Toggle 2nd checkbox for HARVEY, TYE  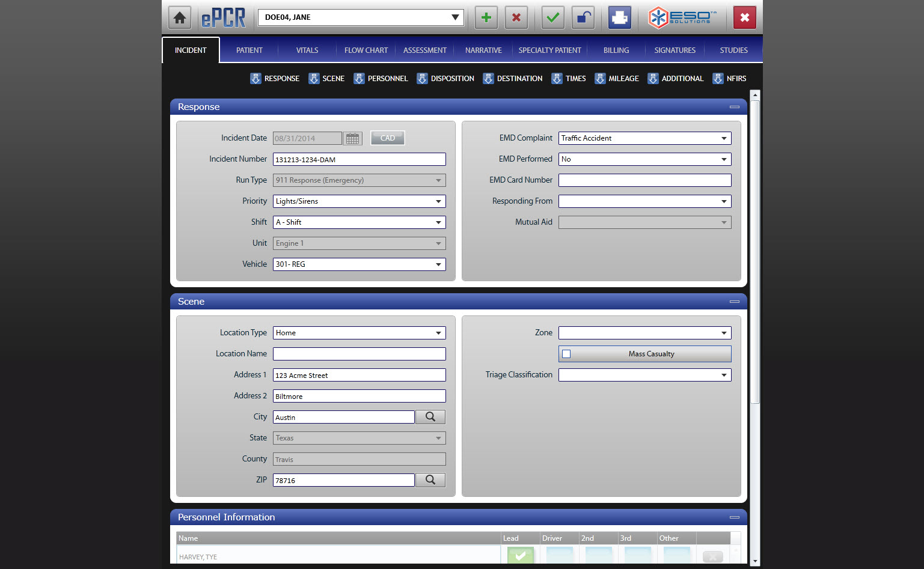(598, 555)
